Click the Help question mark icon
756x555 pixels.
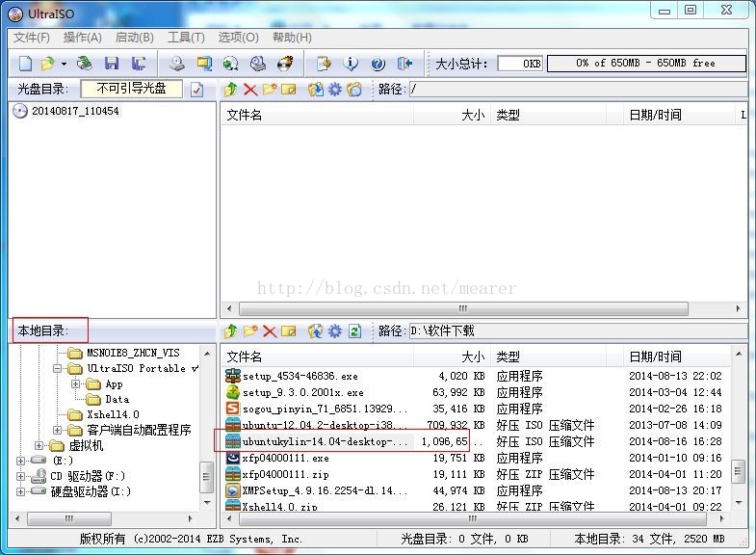378,64
